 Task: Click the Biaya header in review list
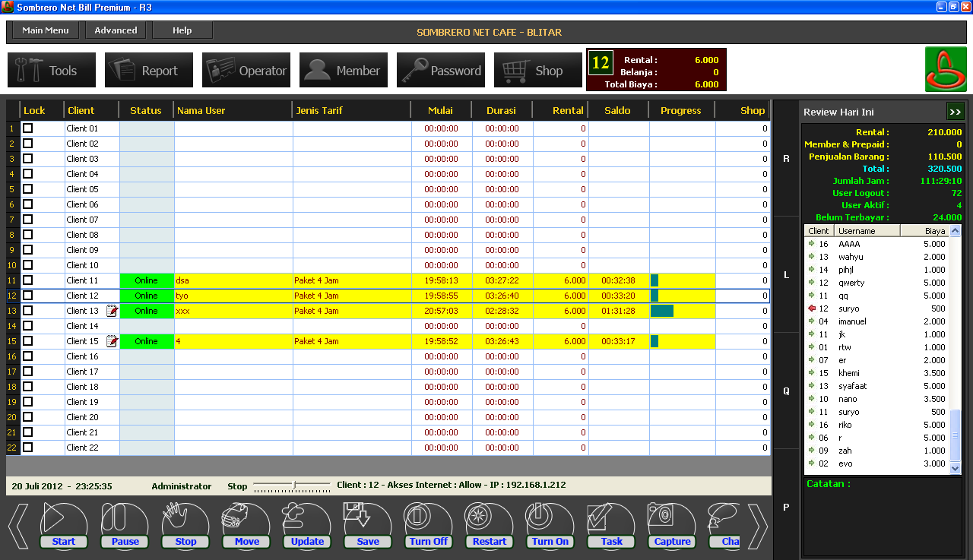coord(926,231)
